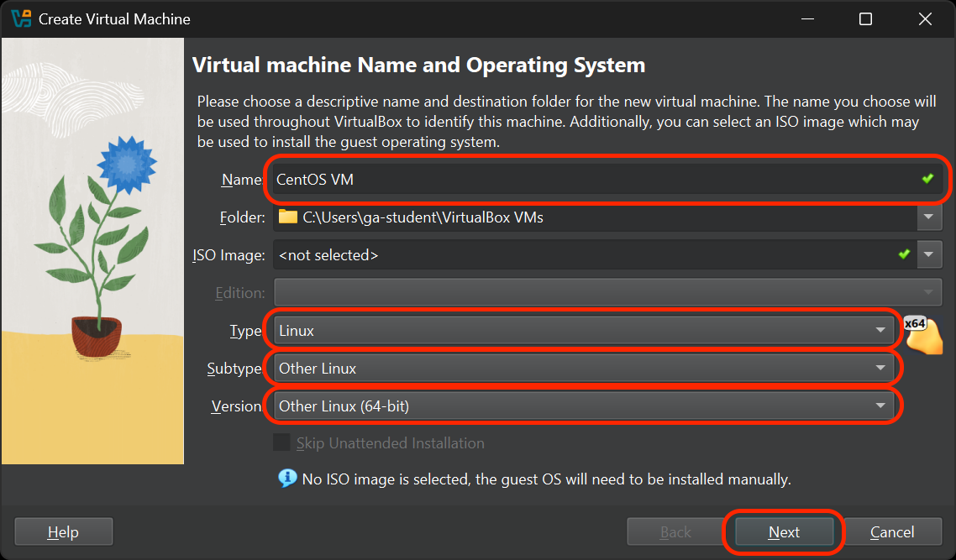Image resolution: width=956 pixels, height=560 pixels.
Task: Click the x64 architecture badge
Action: point(914,324)
